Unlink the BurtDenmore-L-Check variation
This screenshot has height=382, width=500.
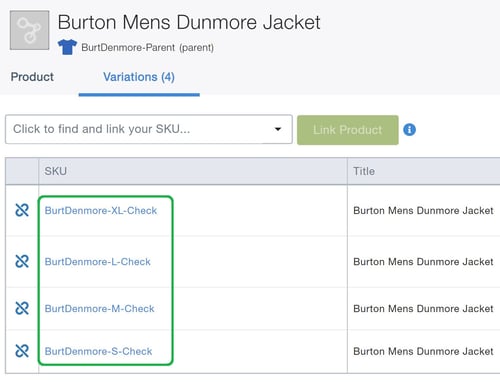pyautogui.click(x=22, y=261)
